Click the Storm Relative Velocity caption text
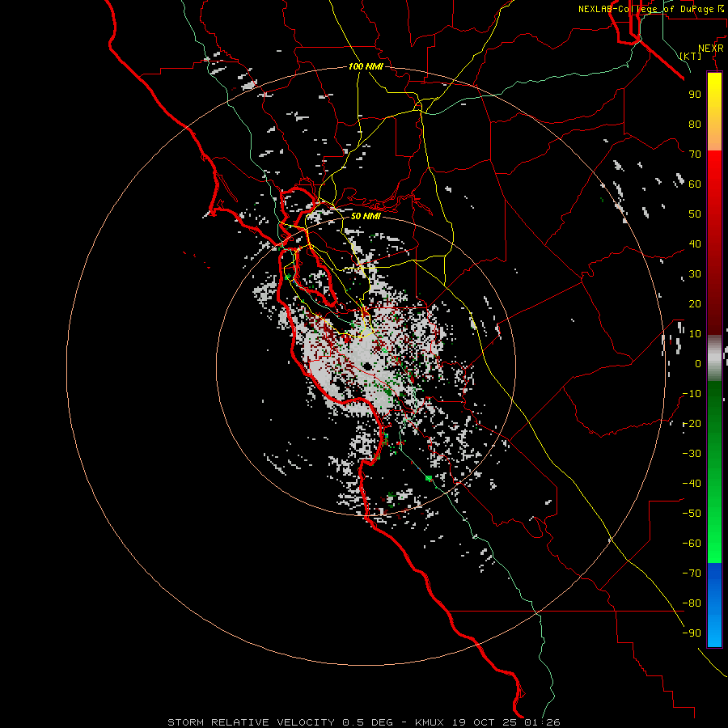The height and width of the screenshot is (728, 728). click(363, 722)
